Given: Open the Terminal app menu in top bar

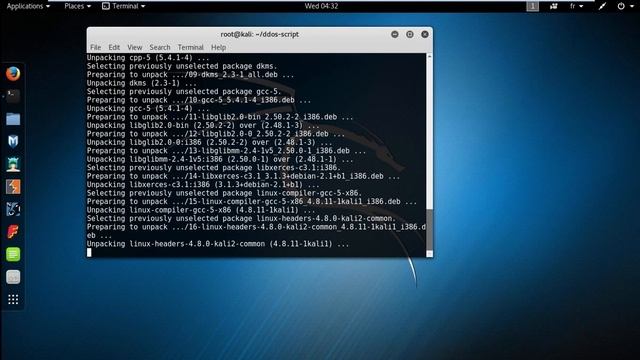Looking at the screenshot, I should tap(123, 6).
